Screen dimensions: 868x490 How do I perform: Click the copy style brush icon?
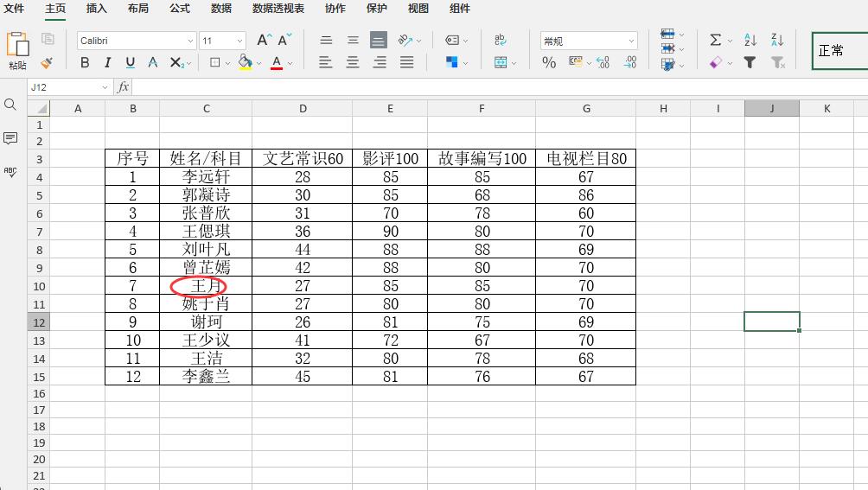[x=47, y=62]
